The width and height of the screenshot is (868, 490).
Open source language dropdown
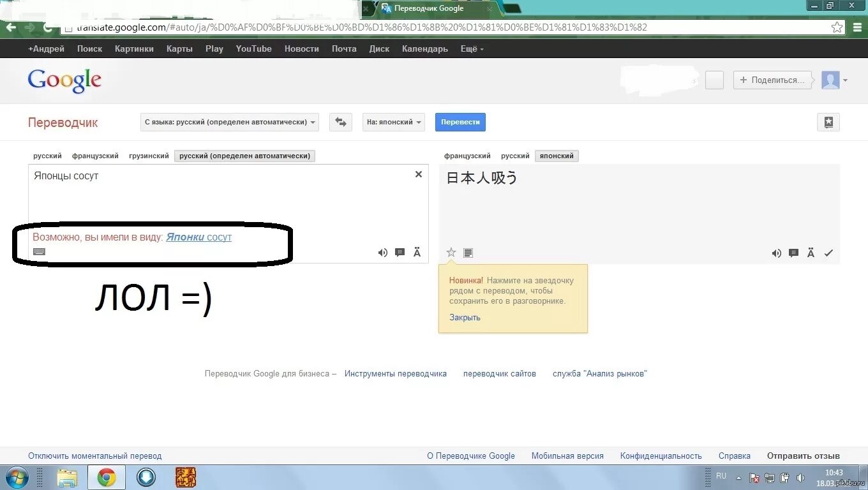coord(230,122)
